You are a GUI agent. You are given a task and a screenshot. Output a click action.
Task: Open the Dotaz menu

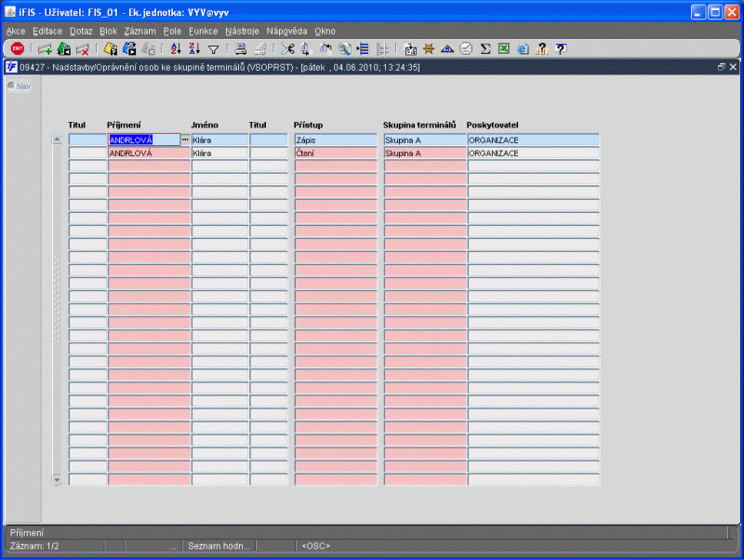click(81, 32)
